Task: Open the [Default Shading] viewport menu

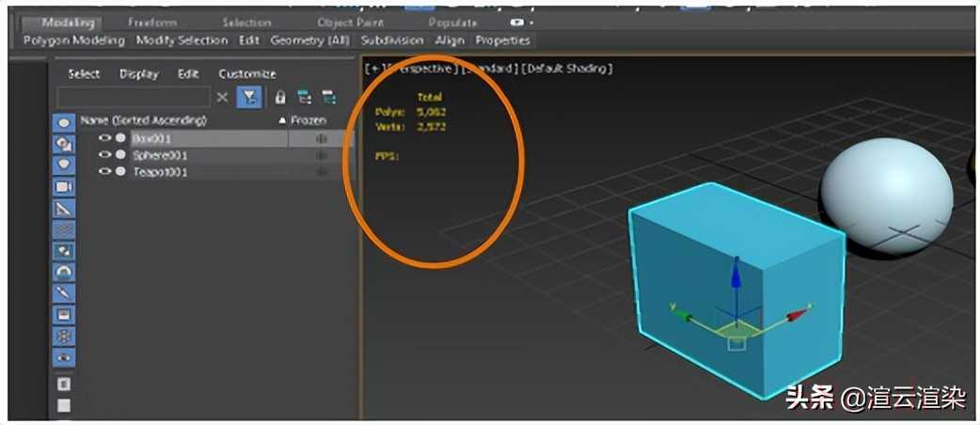Action: pyautogui.click(x=568, y=69)
